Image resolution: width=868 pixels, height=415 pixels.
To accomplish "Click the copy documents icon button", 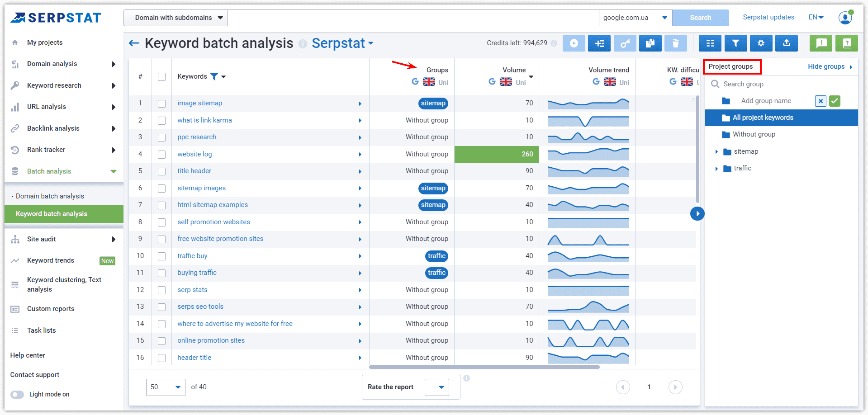I will (650, 43).
